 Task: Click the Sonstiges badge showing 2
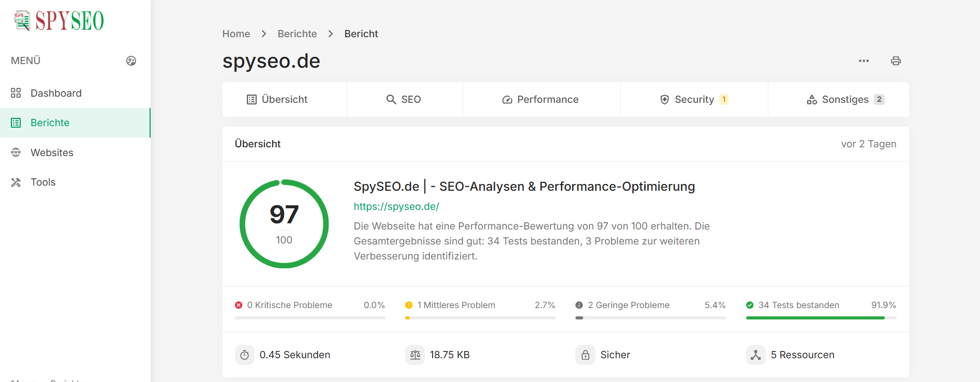click(879, 99)
